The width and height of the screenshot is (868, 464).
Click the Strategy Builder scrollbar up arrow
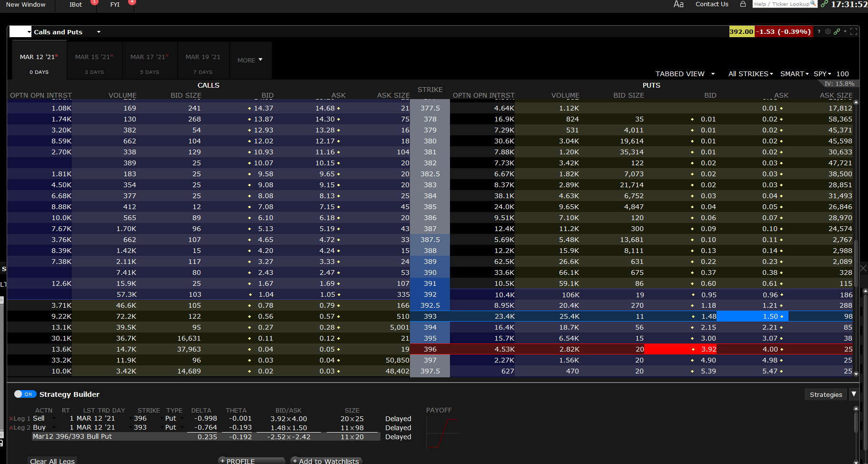856,409
